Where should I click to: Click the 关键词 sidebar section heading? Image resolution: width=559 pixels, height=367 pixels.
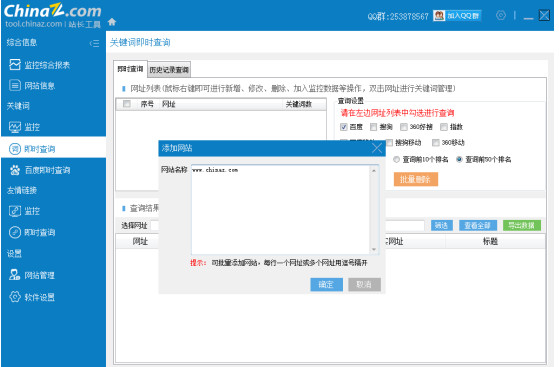tap(18, 106)
